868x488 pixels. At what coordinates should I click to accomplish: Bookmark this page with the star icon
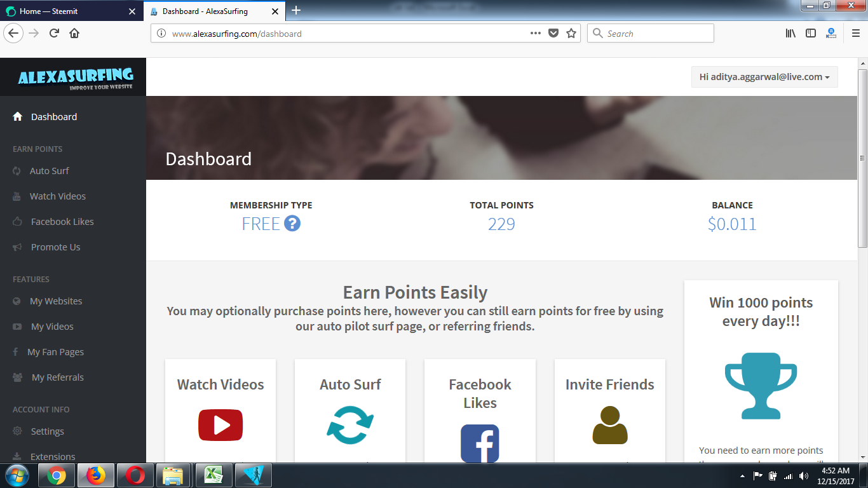571,33
